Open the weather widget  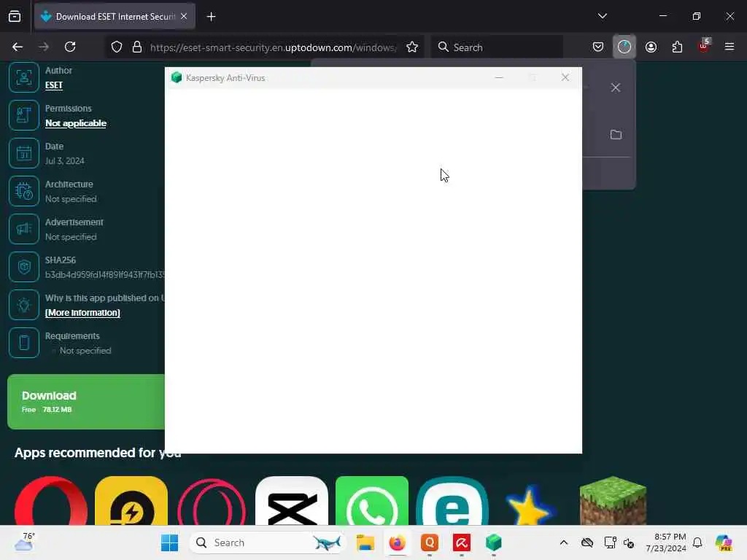pos(24,542)
